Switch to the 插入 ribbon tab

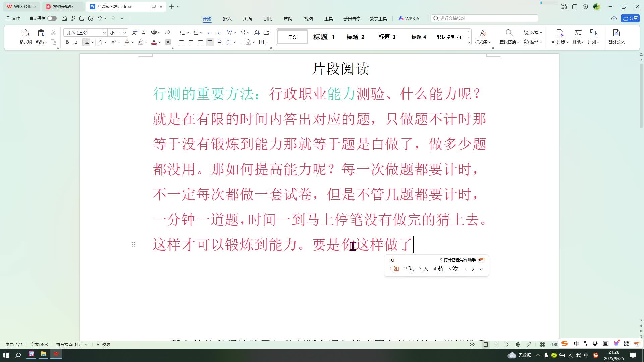coord(227,19)
